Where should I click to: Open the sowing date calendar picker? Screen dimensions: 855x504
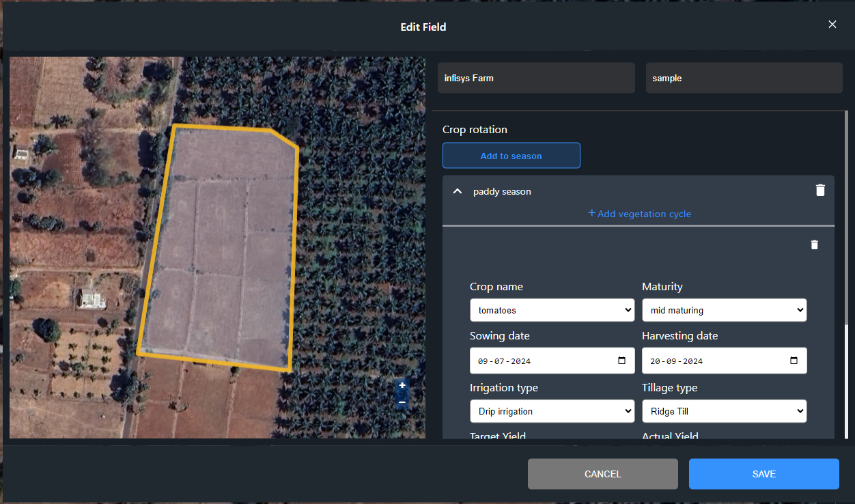coord(621,361)
